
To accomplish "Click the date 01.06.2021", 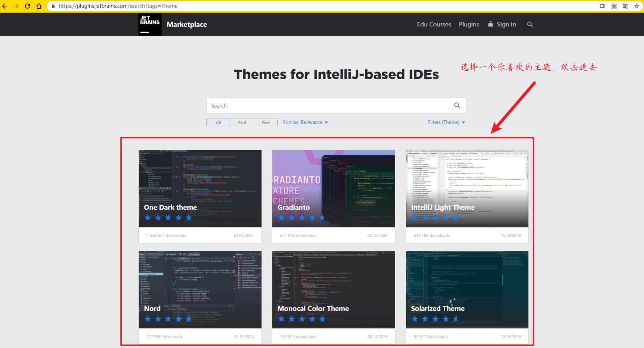I will tap(244, 235).
